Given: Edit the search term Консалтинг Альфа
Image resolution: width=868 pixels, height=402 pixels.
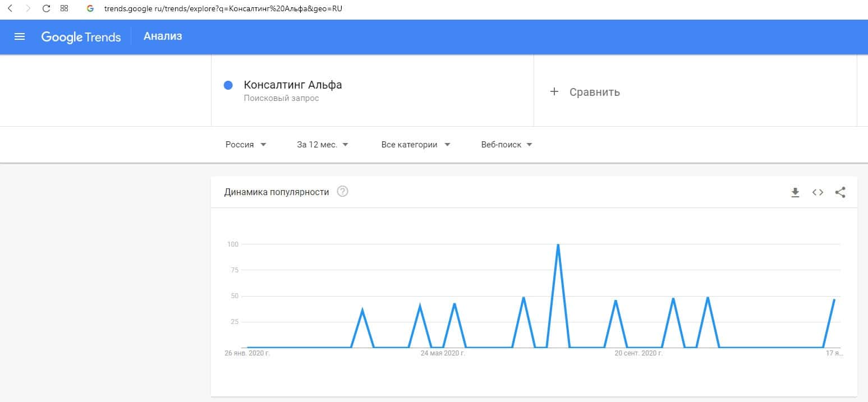Looking at the screenshot, I should click(293, 85).
